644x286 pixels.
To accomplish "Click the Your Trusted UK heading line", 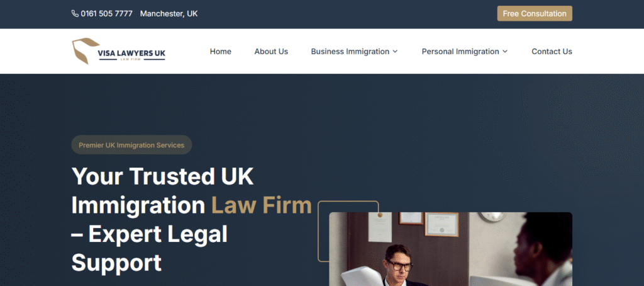I will pyautogui.click(x=163, y=176).
